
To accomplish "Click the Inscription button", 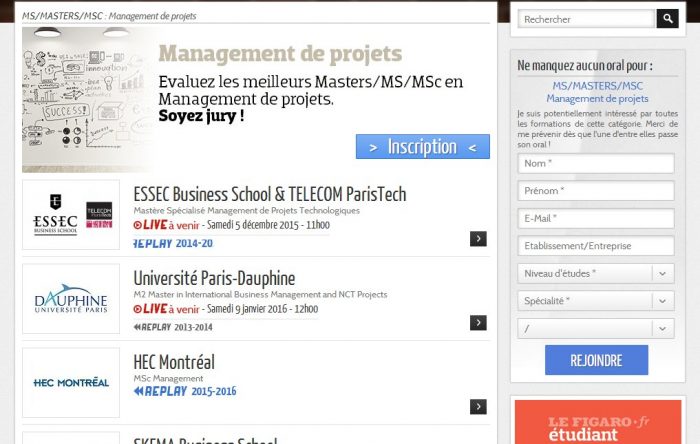I will click(423, 146).
